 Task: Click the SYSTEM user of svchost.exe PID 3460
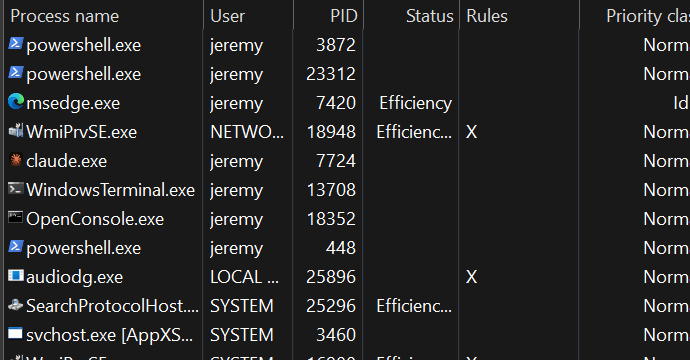(x=242, y=335)
